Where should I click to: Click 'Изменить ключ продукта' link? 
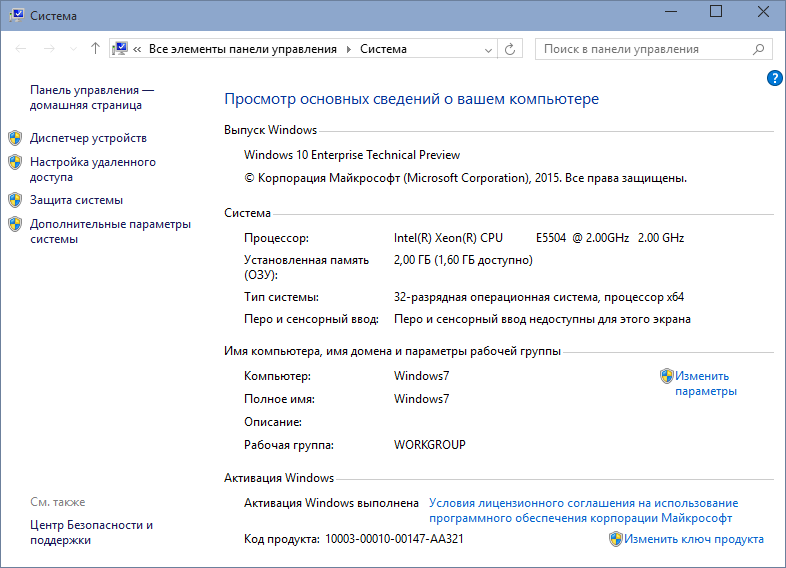[694, 539]
